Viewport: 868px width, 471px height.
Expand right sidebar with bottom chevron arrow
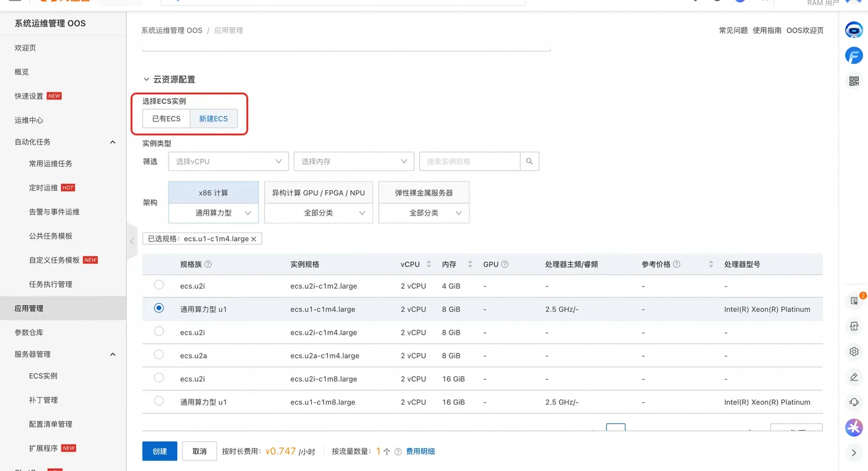(x=854, y=452)
